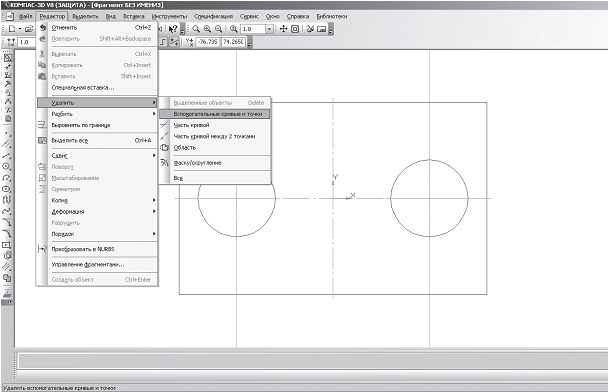The width and height of the screenshot is (608, 392).
Task: Select the Arc tool
Action: (7, 178)
